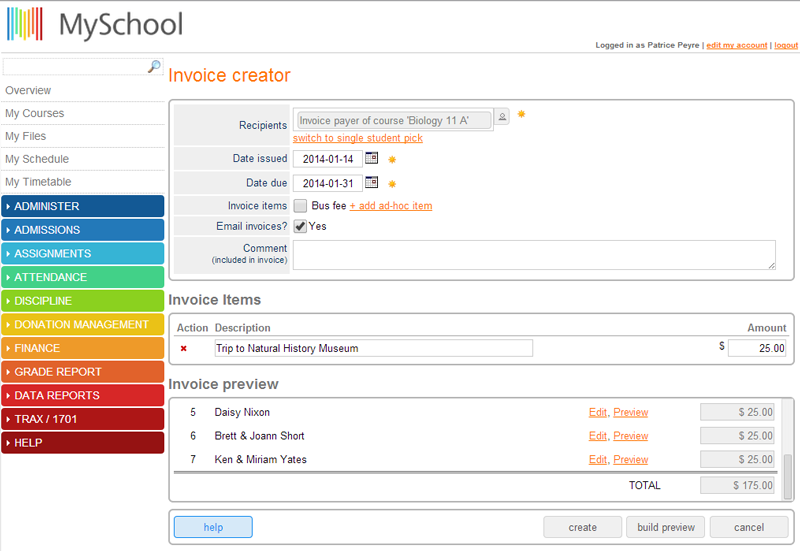Click the search magnifier icon

coord(154,66)
